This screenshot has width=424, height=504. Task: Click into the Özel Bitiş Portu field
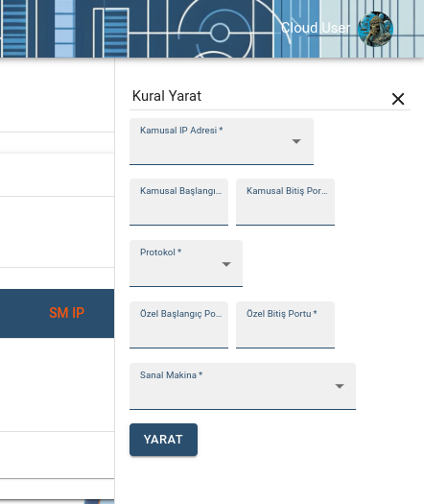(285, 324)
